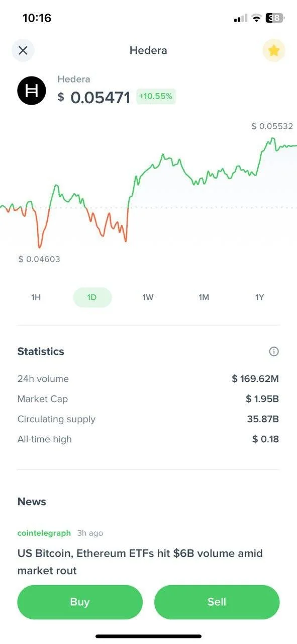Select the 1D chart range
Viewport: 297px width, 644px height.
coord(92,297)
